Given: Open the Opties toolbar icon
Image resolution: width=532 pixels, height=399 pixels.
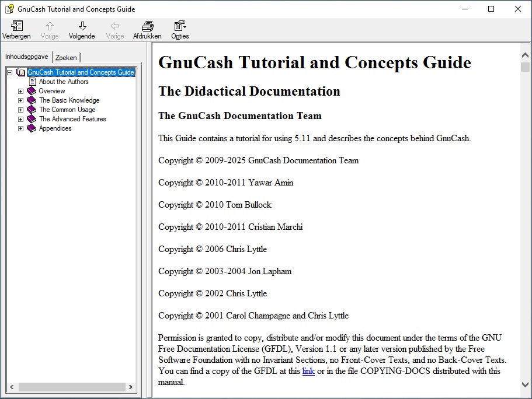Looking at the screenshot, I should click(179, 26).
